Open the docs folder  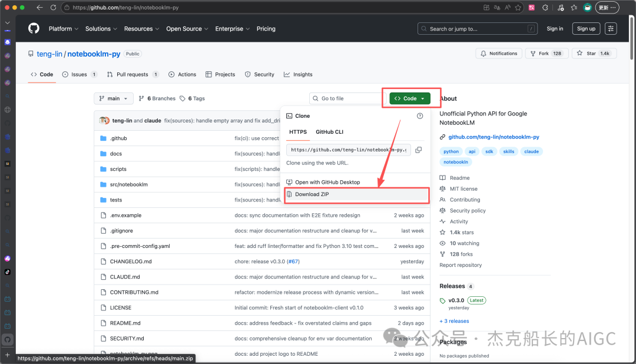[x=116, y=154]
